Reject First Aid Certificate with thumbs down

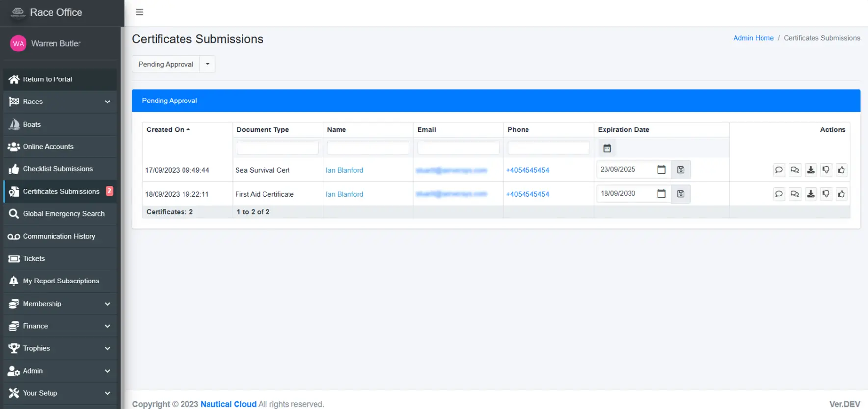coord(826,194)
